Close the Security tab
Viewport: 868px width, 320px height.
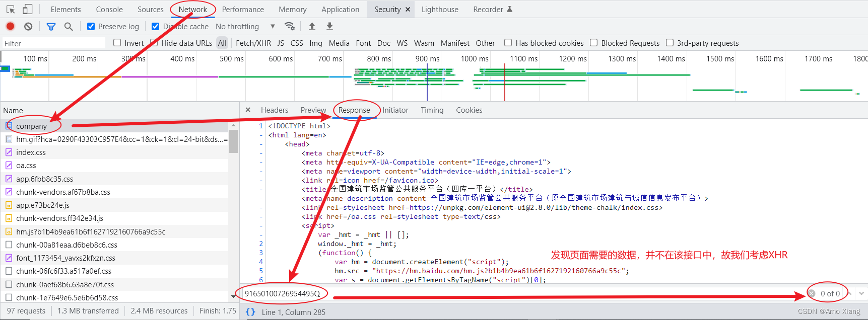point(408,9)
